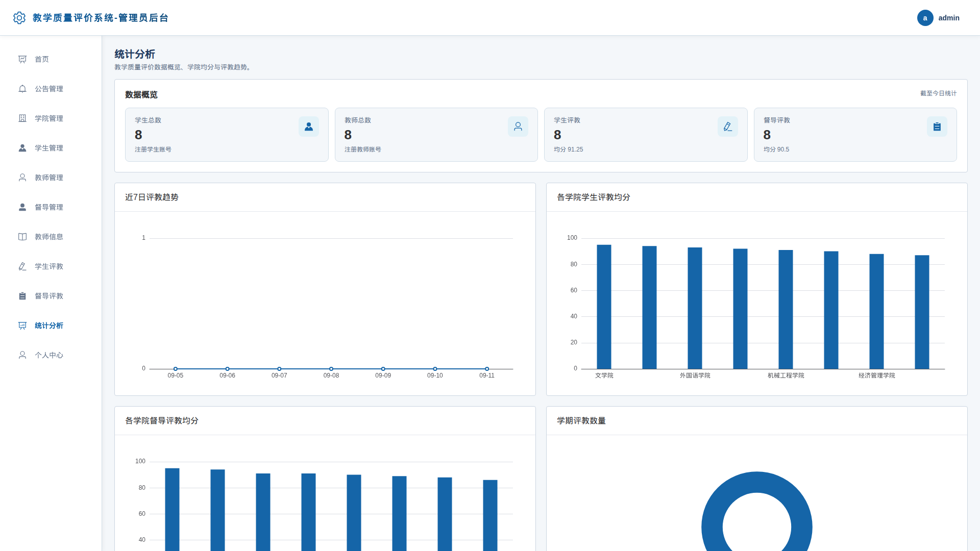Click the gear logo icon in header
This screenshot has height=551, width=980.
click(x=19, y=18)
